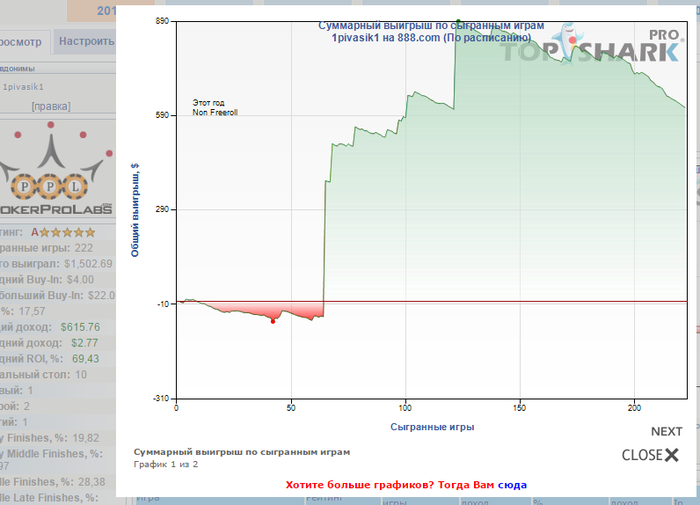Click the x-axis tick value '150'

[x=519, y=408]
